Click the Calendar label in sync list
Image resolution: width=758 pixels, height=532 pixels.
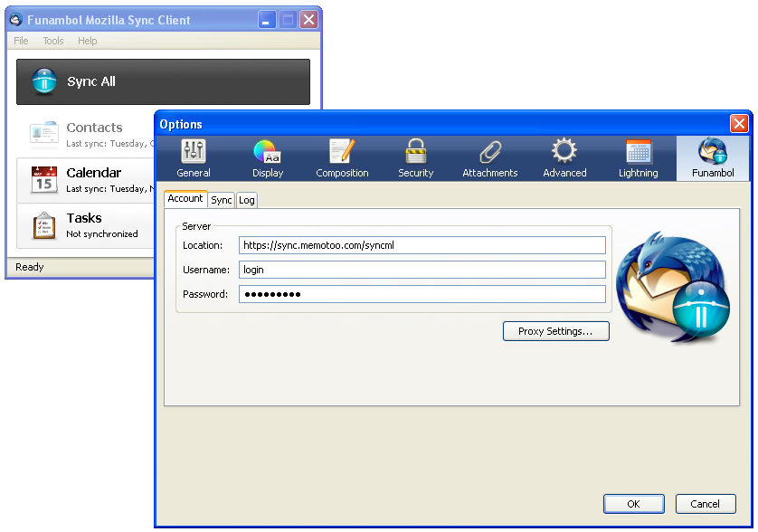94,173
